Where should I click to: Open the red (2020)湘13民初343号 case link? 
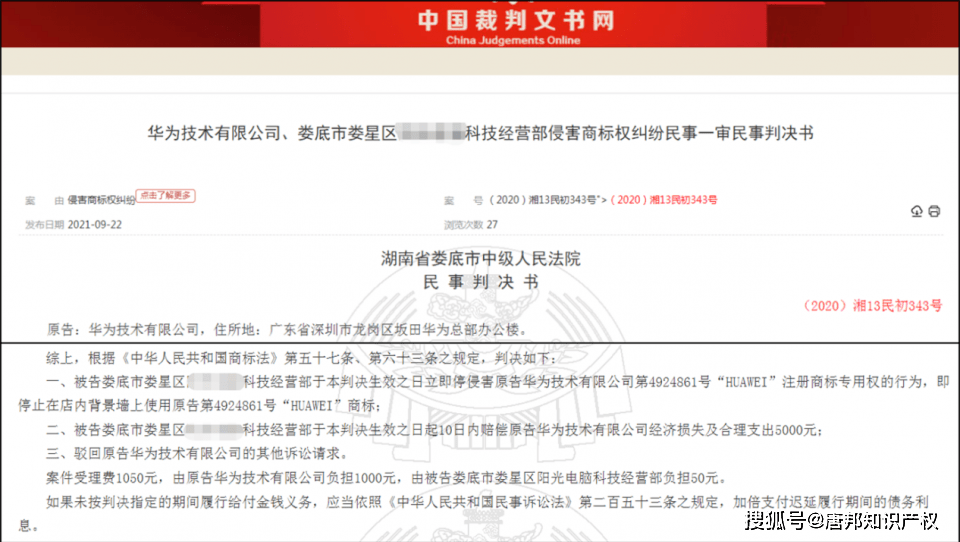pyautogui.click(x=664, y=200)
